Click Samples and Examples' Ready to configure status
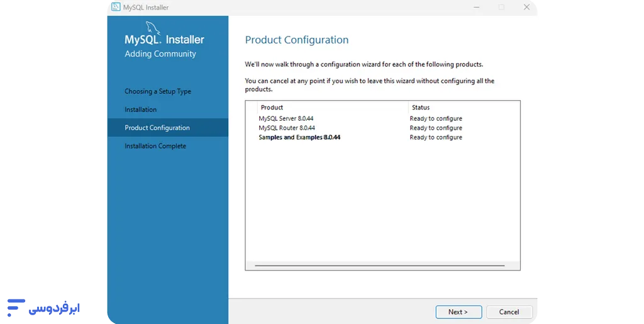The image size is (644, 324). [x=436, y=137]
